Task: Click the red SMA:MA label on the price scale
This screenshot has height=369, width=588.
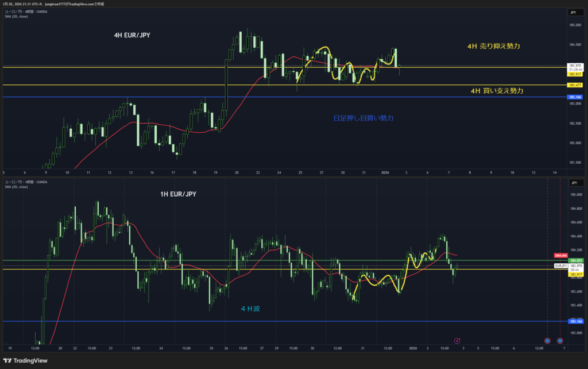Action: pyautogui.click(x=560, y=255)
